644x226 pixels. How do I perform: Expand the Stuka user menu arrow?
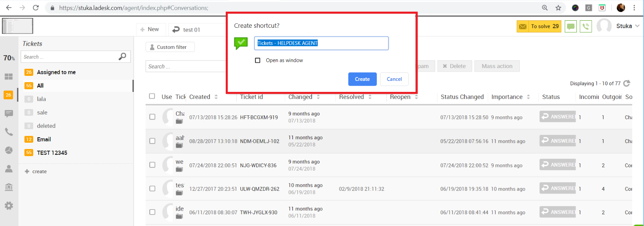(x=637, y=26)
